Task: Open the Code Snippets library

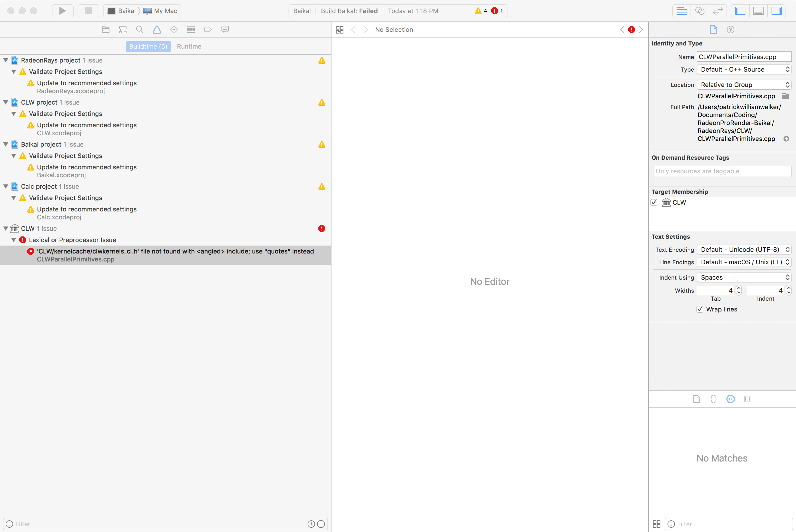Action: (x=713, y=399)
